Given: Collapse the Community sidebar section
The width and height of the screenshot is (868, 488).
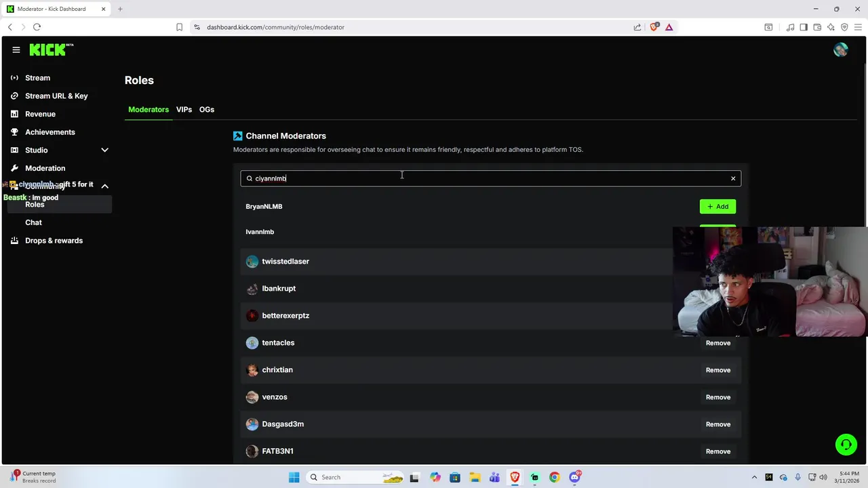Looking at the screenshot, I should coord(104,186).
